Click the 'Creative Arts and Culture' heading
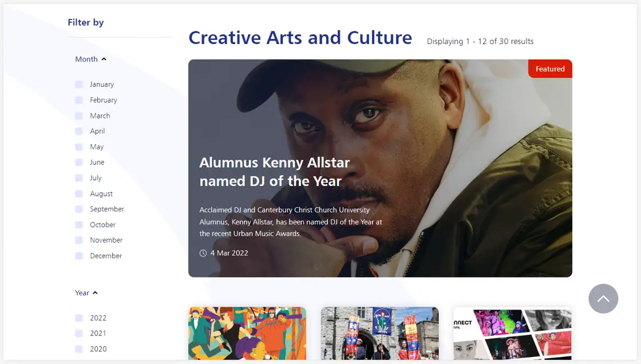 [x=300, y=38]
